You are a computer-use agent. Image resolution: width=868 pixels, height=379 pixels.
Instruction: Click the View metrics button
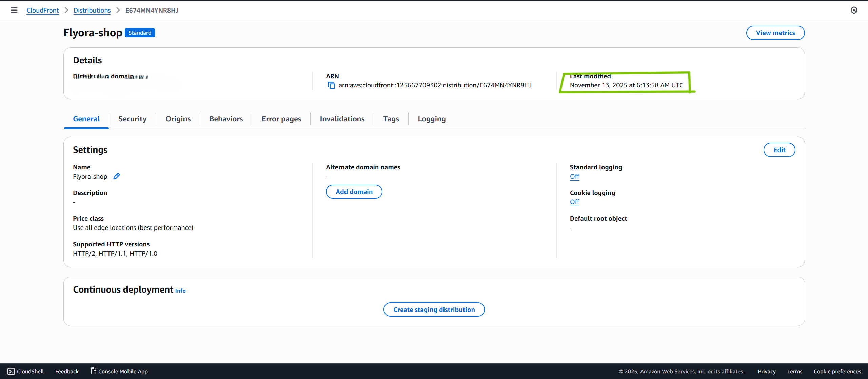tap(775, 33)
